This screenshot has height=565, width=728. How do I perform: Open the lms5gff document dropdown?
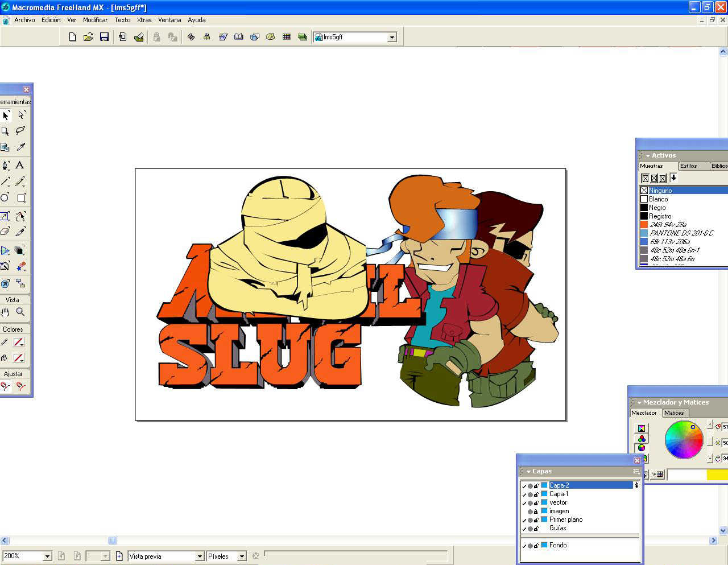[392, 37]
